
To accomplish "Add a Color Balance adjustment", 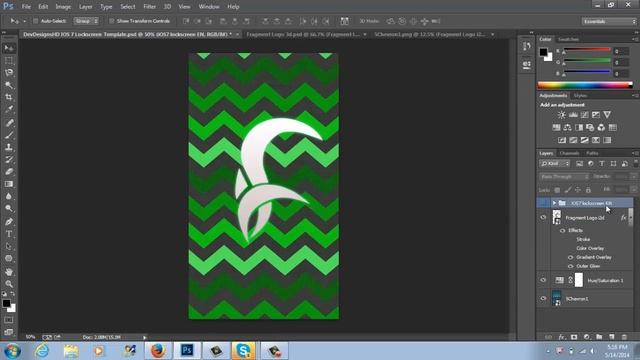I will click(x=567, y=127).
